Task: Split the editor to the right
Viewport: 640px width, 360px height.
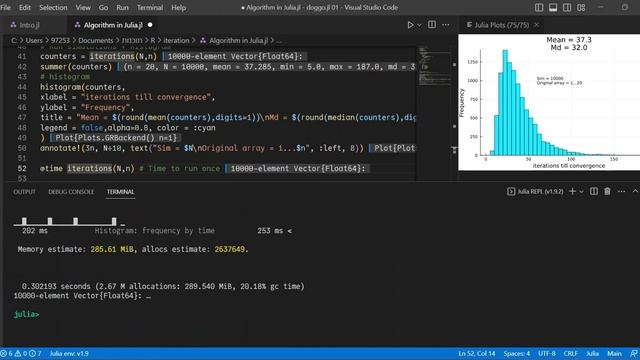Action: tap(432, 25)
